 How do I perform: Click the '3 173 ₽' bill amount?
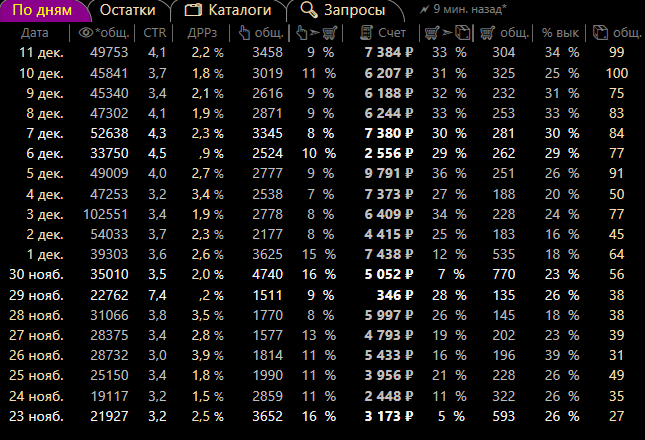coord(388,416)
